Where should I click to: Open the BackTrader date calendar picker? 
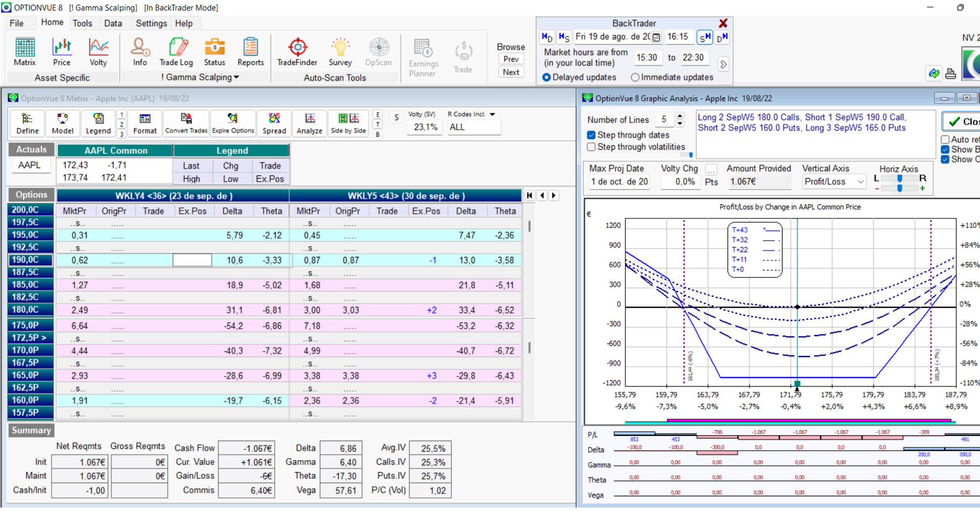tap(656, 37)
